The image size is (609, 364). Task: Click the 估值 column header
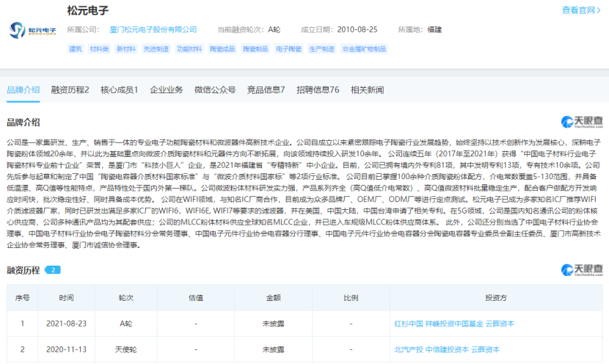(x=196, y=297)
